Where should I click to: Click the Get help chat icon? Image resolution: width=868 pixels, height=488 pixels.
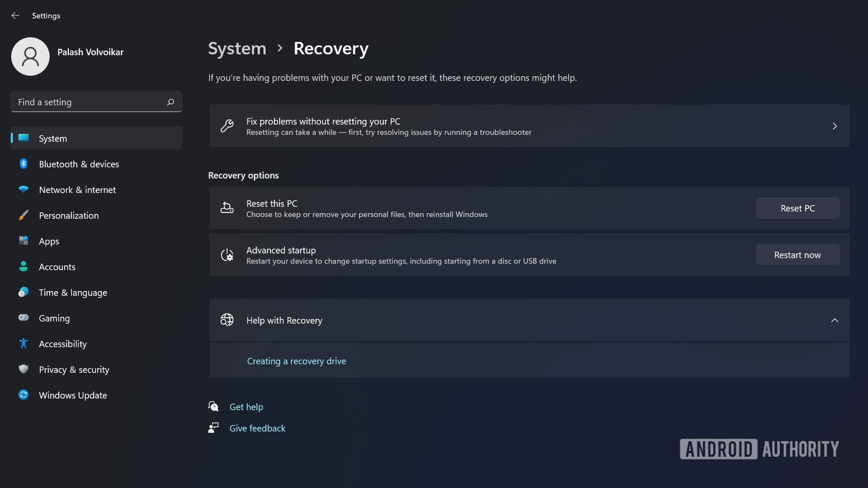click(x=213, y=406)
